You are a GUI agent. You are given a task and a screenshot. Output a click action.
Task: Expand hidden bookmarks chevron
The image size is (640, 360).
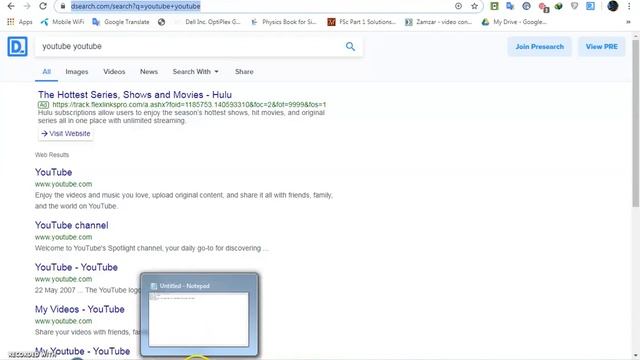click(x=628, y=22)
